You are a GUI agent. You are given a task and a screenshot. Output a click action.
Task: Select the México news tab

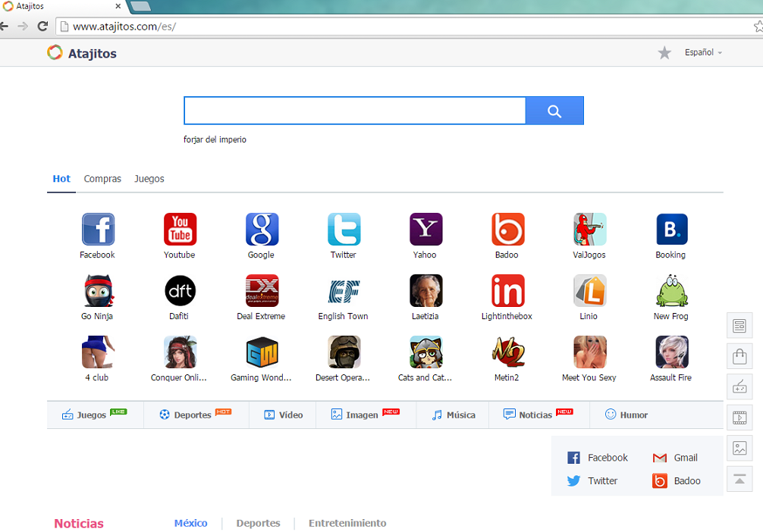coord(191,523)
